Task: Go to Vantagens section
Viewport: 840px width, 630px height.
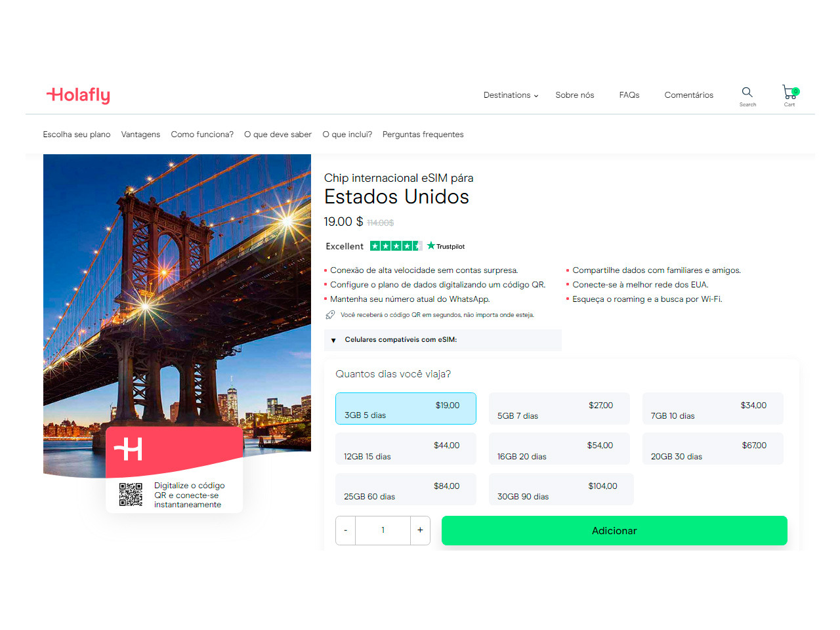Action: point(140,135)
